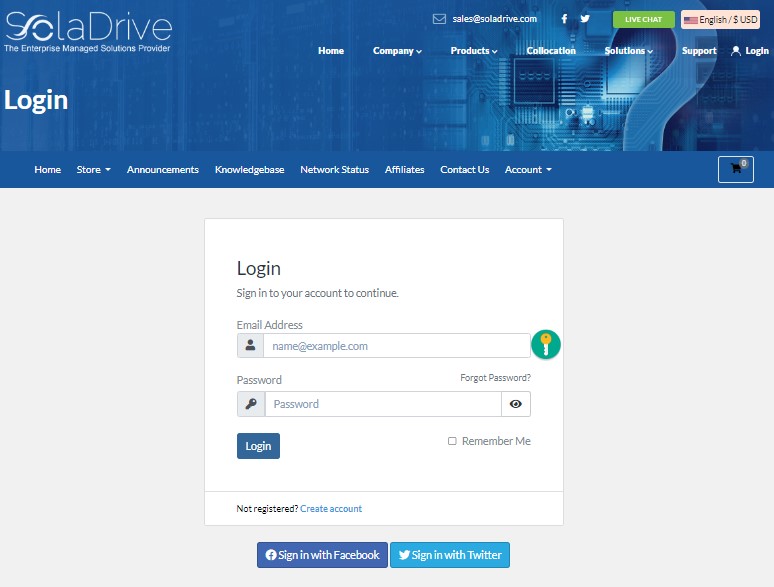774x587 pixels.
Task: Click the user icon next to top Login
Action: (x=735, y=51)
